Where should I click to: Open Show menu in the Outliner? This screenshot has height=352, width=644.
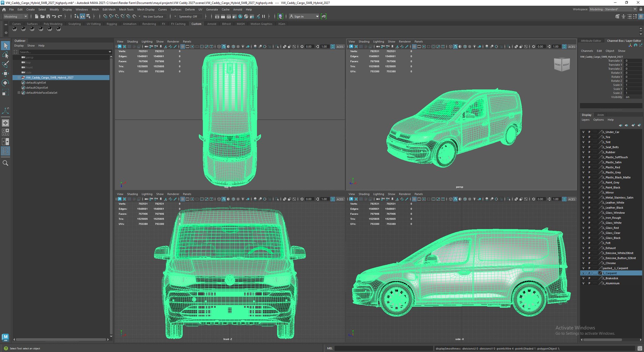tap(31, 46)
